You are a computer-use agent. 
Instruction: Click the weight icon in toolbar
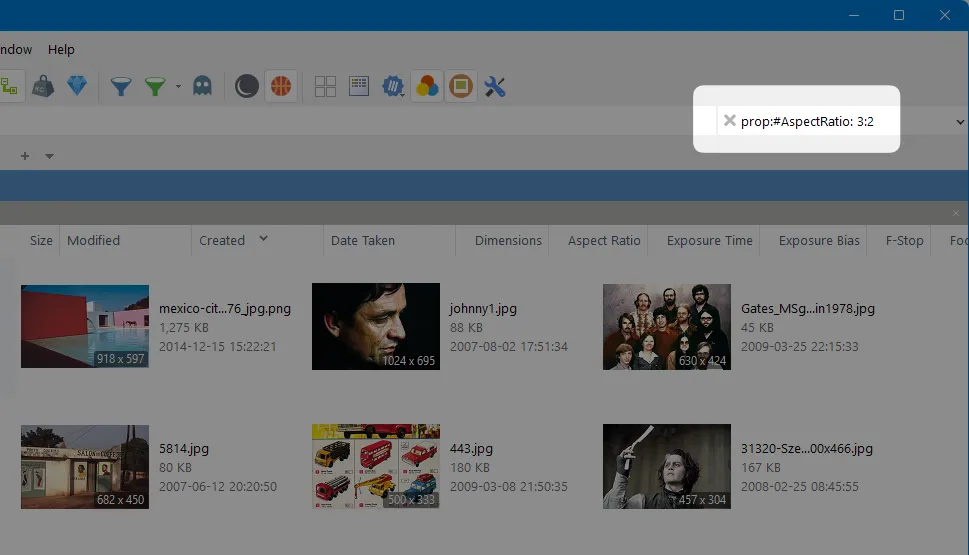[x=43, y=87]
